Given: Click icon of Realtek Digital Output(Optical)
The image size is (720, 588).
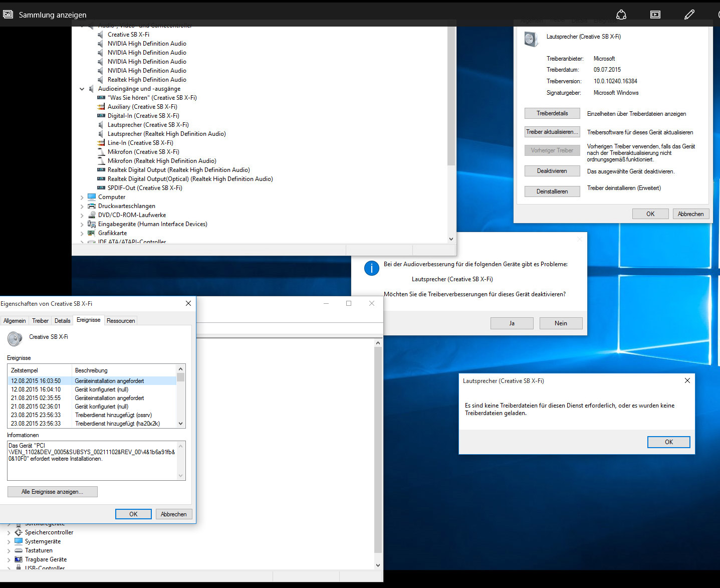Looking at the screenshot, I should [101, 179].
